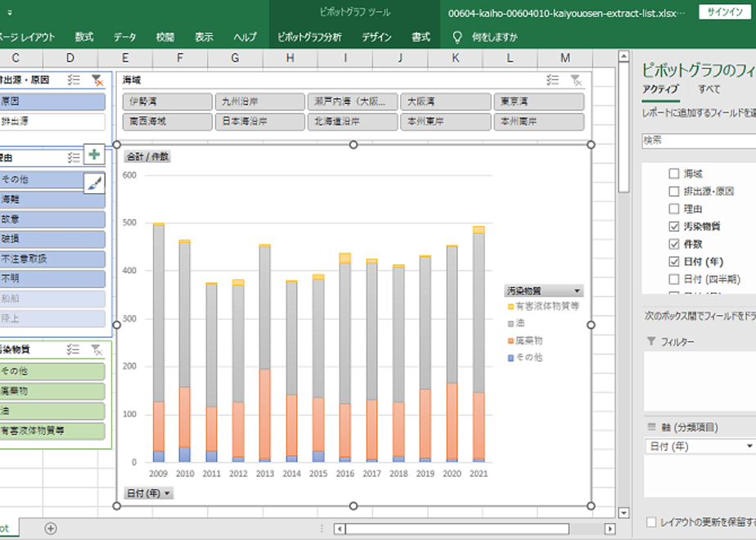Click the 合計 / 件数 value field button

pos(147,157)
